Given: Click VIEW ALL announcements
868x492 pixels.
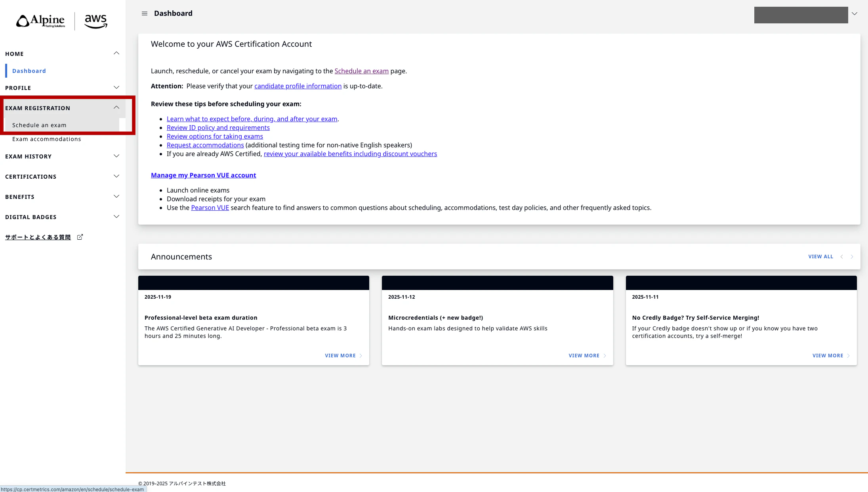Looking at the screenshot, I should point(821,257).
